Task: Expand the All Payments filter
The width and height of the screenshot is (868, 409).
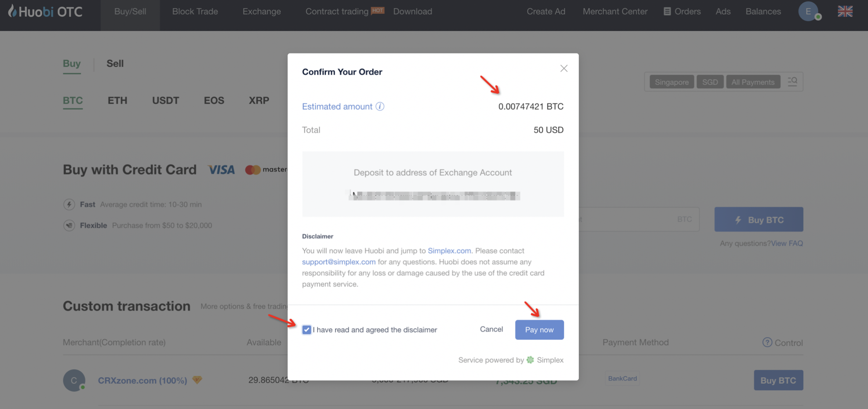Action: click(x=753, y=82)
